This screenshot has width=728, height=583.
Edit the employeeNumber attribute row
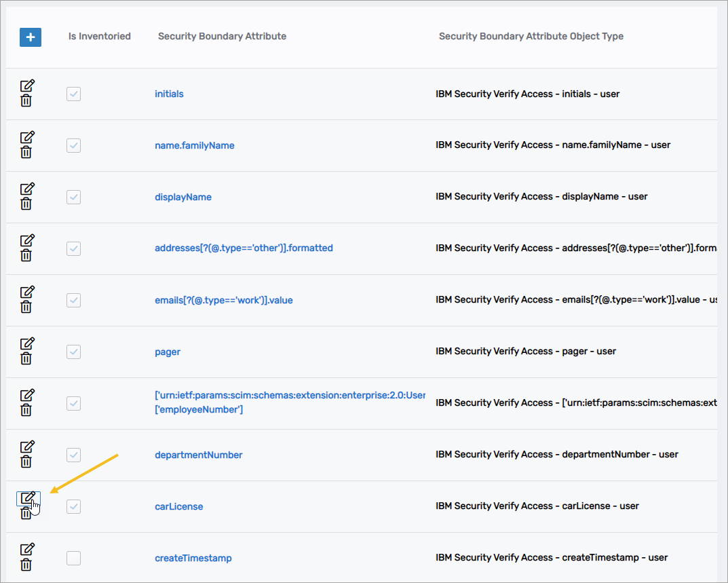coord(27,395)
